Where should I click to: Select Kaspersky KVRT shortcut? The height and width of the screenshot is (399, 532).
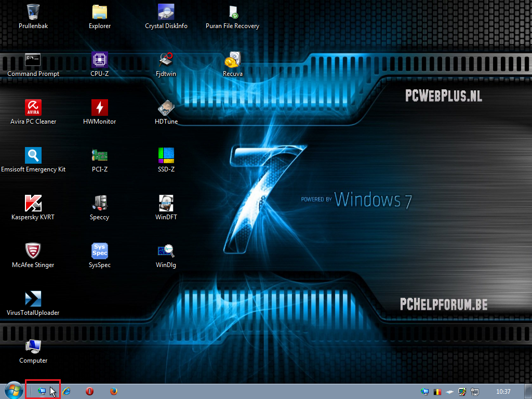[x=33, y=204]
